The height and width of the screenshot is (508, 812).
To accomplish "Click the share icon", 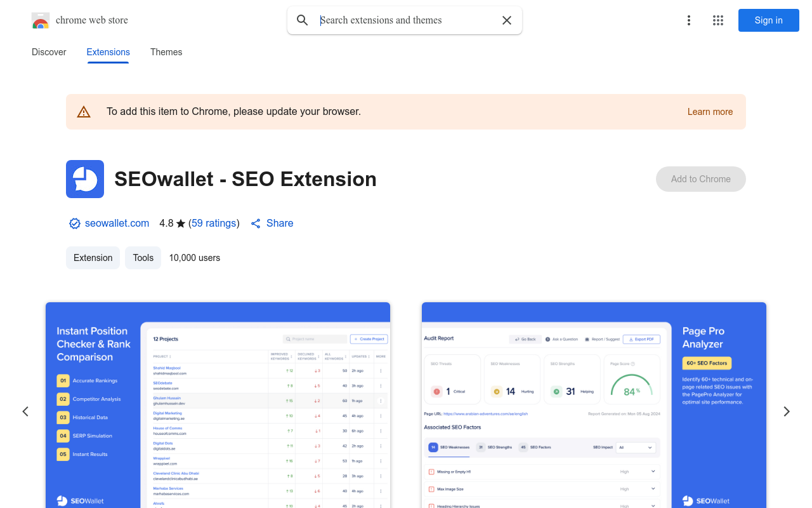I will click(x=256, y=224).
